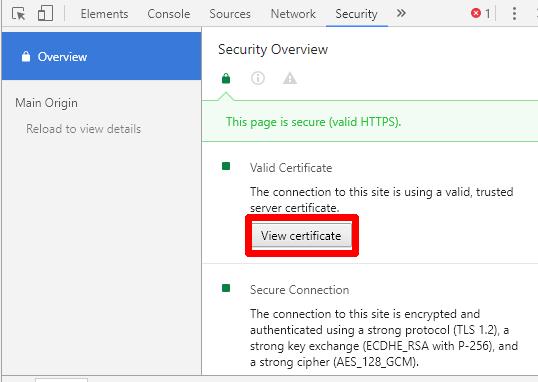Click the Overview lock icon in sidebar
This screenshot has height=382, width=538.
pos(26,56)
